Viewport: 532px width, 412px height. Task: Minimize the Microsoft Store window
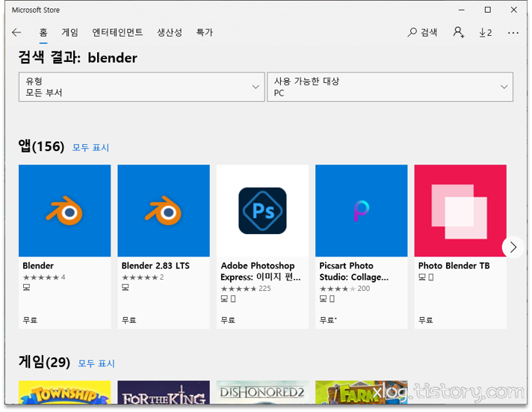[x=462, y=10]
